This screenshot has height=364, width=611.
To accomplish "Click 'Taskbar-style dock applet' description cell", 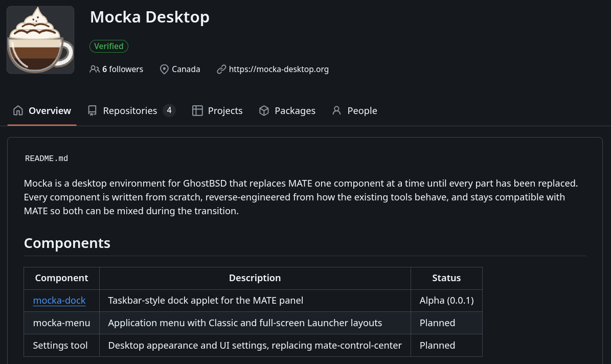I will point(255,301).
